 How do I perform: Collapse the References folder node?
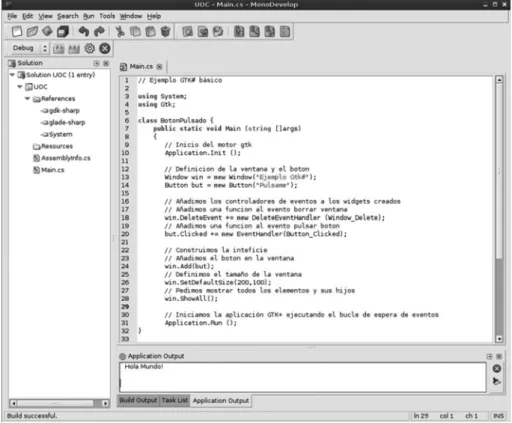click(x=28, y=98)
